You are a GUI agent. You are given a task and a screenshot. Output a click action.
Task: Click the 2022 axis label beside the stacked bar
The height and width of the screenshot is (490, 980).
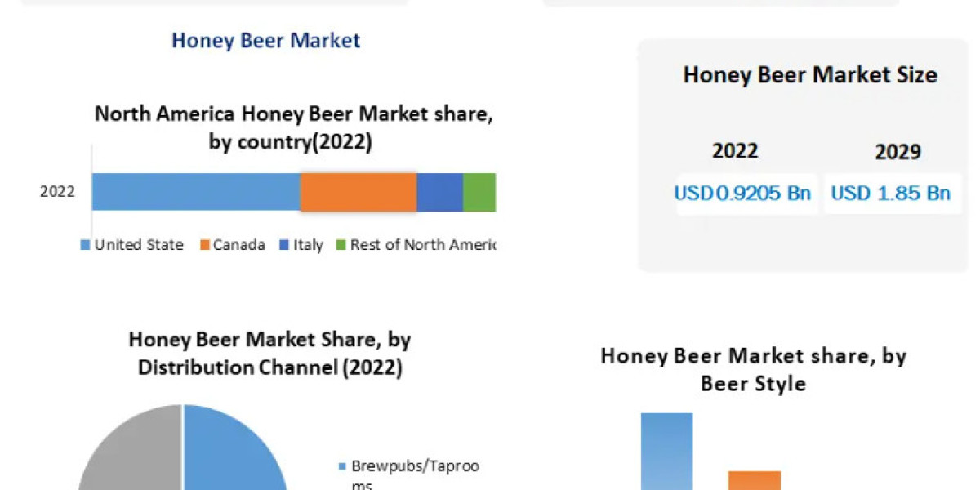(57, 193)
